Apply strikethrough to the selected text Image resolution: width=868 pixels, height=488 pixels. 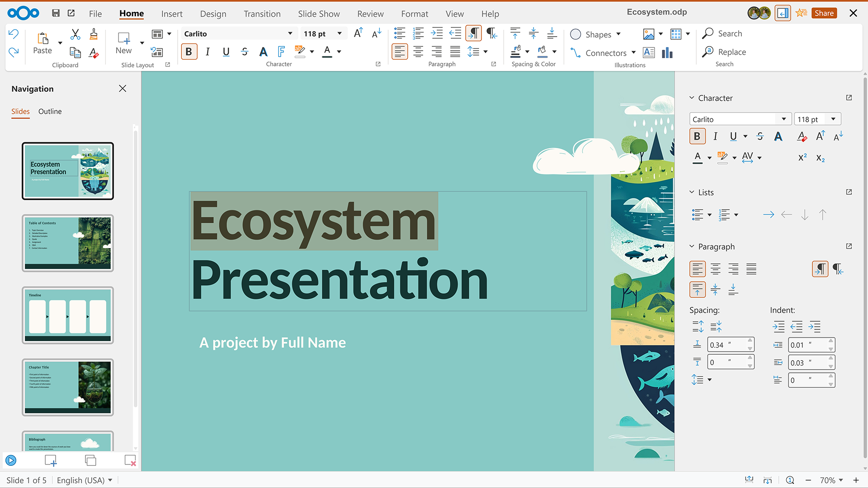click(245, 52)
